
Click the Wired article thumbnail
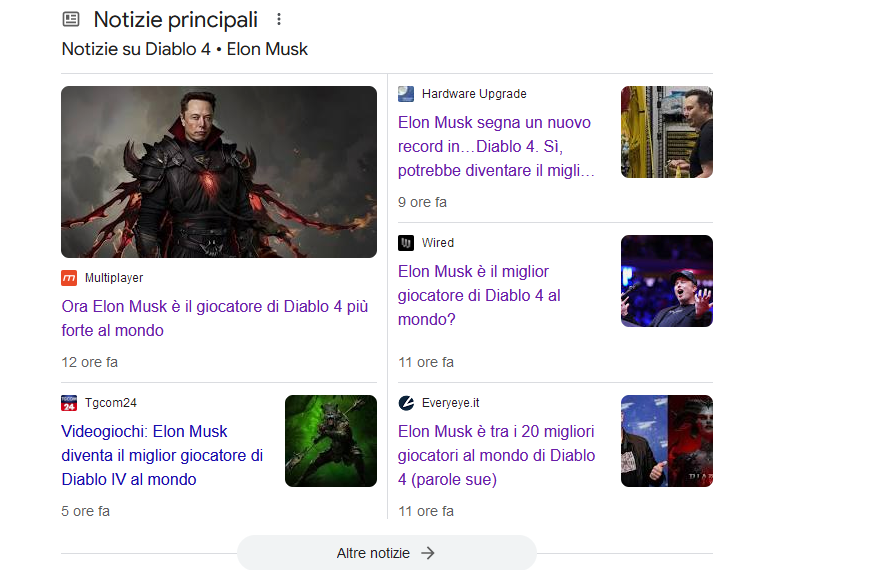[667, 281]
